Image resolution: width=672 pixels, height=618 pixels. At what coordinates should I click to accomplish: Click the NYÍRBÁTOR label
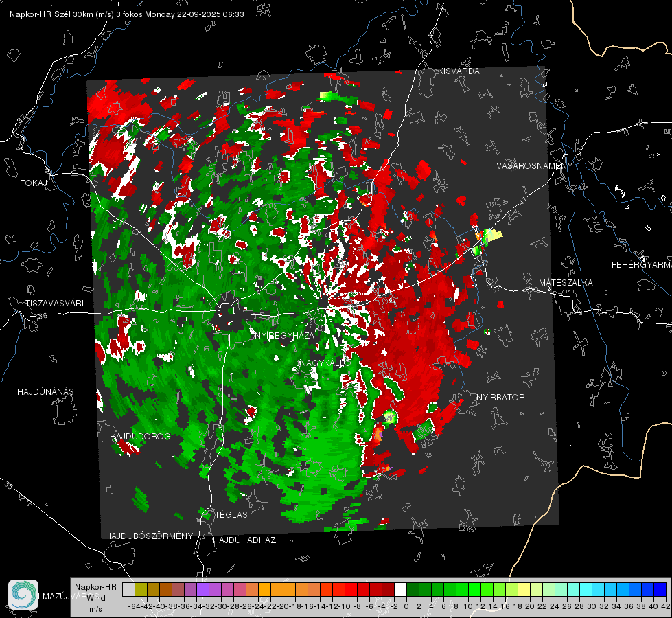click(500, 397)
